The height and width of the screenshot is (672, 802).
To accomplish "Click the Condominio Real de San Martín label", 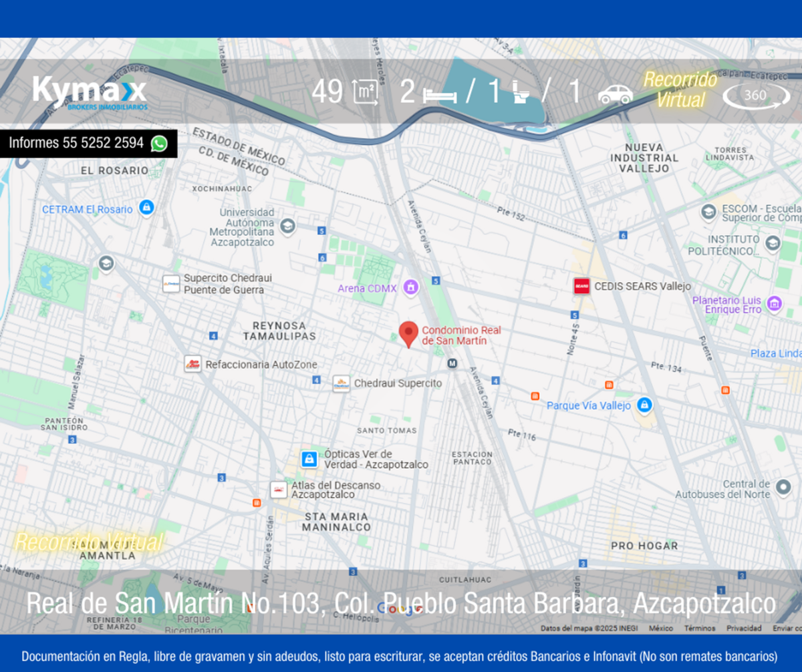I will pyautogui.click(x=461, y=335).
